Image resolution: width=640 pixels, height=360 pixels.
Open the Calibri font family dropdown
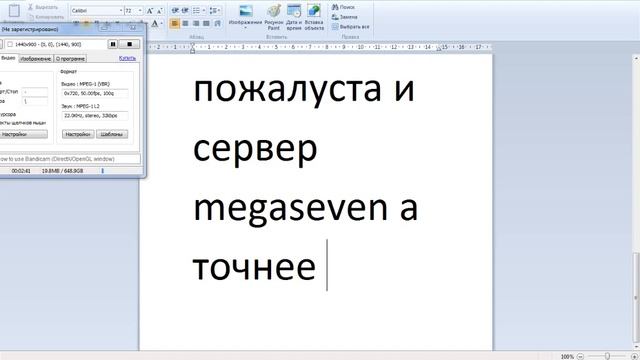coord(121,11)
